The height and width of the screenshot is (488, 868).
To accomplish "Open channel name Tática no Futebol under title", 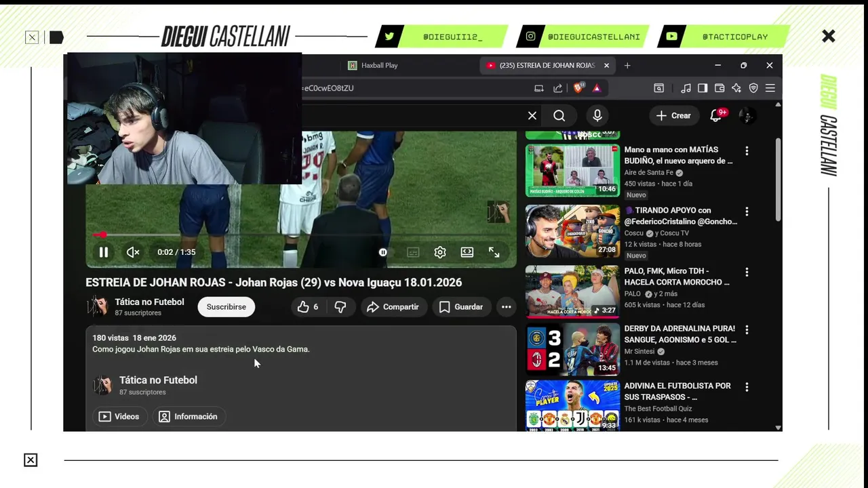I will [149, 302].
